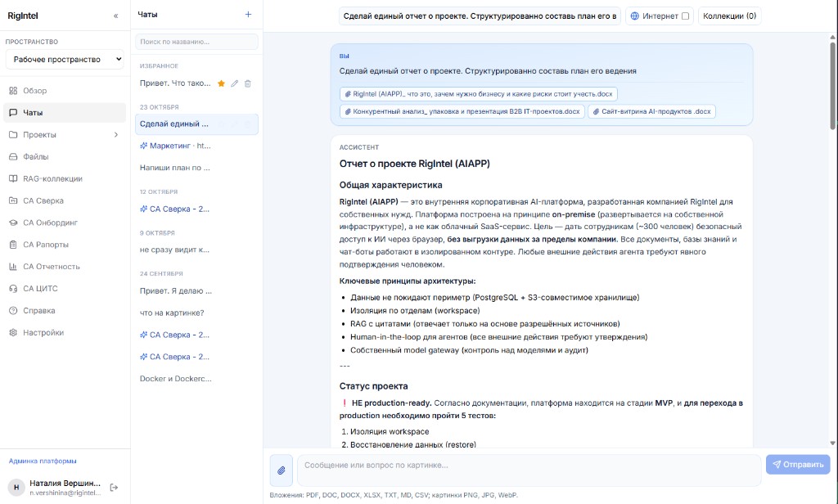The width and height of the screenshot is (838, 504).
Task: Log out using the exit icon
Action: 114,488
